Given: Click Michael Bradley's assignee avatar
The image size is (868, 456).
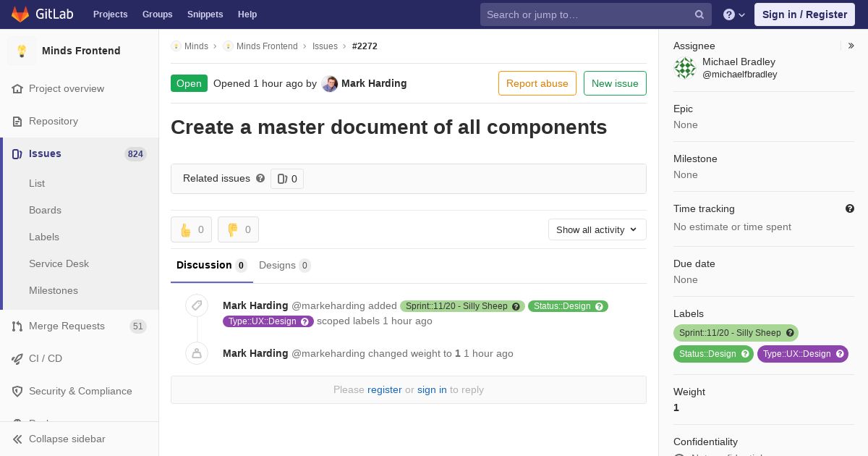Looking at the screenshot, I should [x=685, y=68].
